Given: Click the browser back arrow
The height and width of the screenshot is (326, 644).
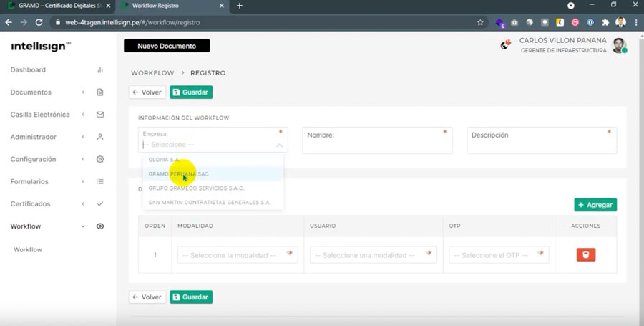Looking at the screenshot, I should pyautogui.click(x=9, y=23).
